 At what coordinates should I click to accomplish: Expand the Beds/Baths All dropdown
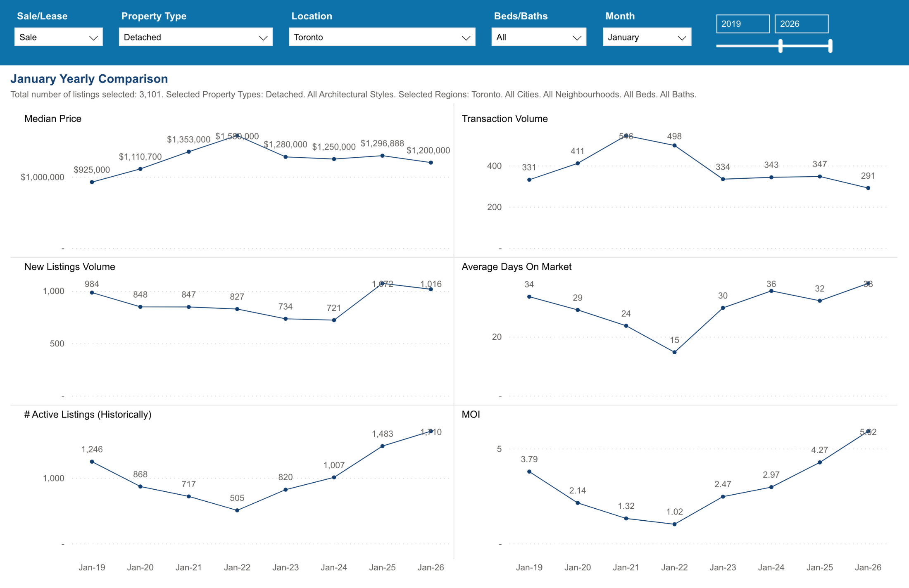coord(538,37)
